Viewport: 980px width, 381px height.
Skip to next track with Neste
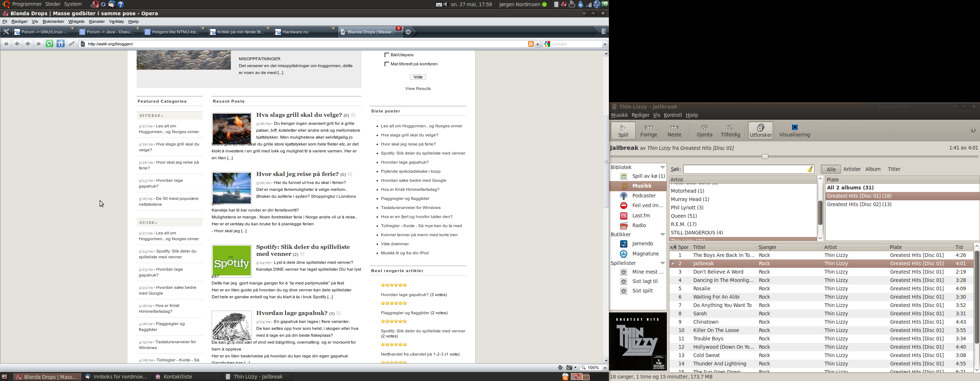[x=674, y=131]
